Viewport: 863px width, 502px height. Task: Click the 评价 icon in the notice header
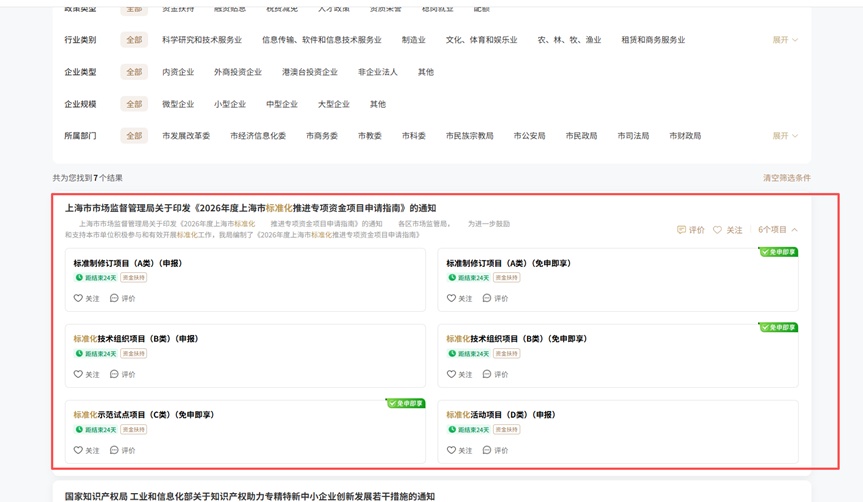pos(681,230)
